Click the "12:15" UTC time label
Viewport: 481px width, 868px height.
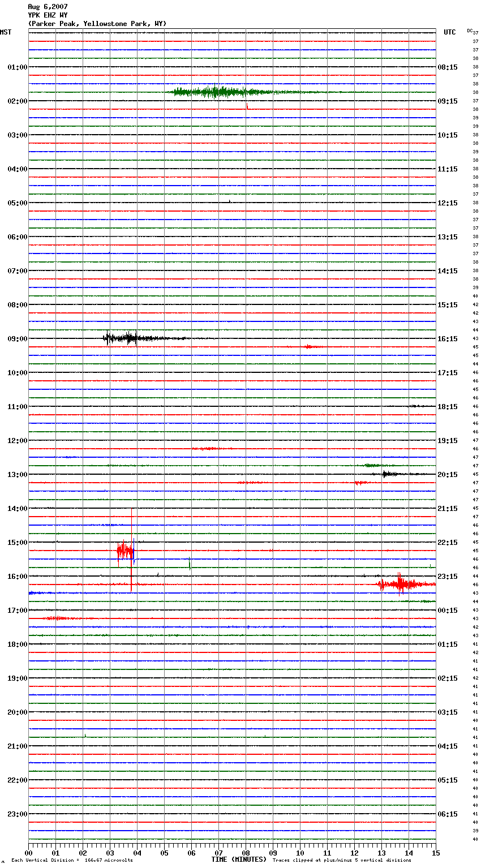pyautogui.click(x=448, y=203)
